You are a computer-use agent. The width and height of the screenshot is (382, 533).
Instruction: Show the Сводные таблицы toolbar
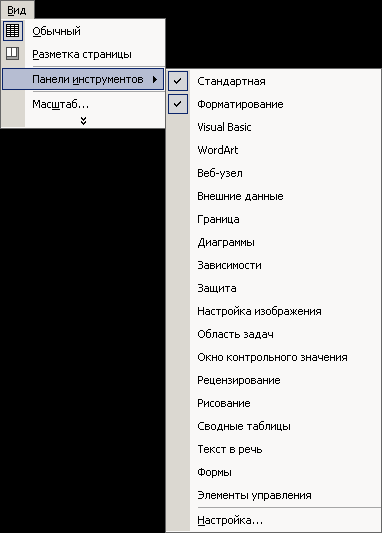(274, 426)
